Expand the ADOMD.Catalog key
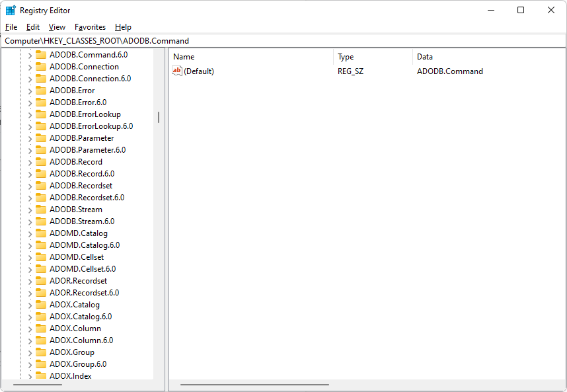Screen dimensions: 567x392 pyautogui.click(x=30, y=234)
